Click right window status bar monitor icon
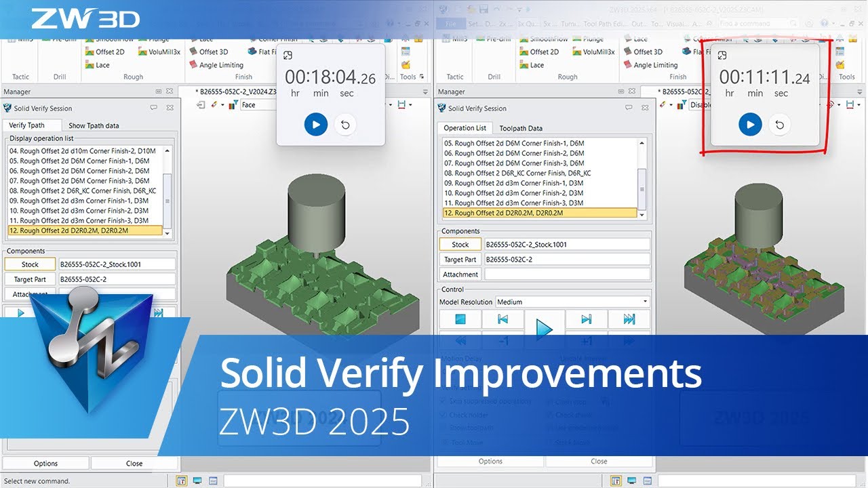 pos(631,481)
